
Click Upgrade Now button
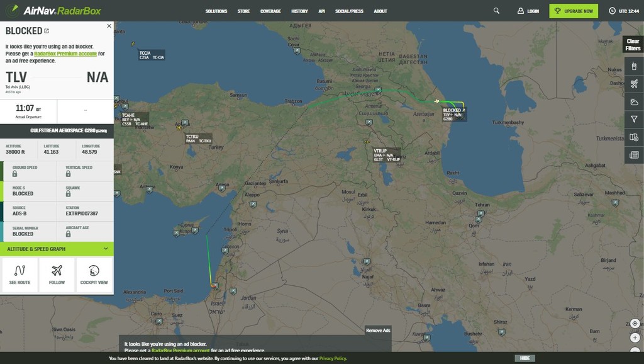point(574,11)
